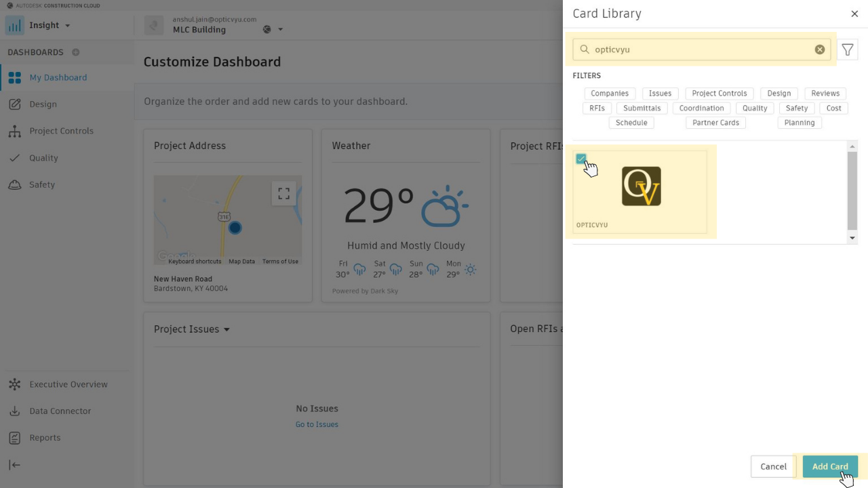Click the blue location marker on the map
Viewport: 868px width, 488px height.
[x=235, y=228]
